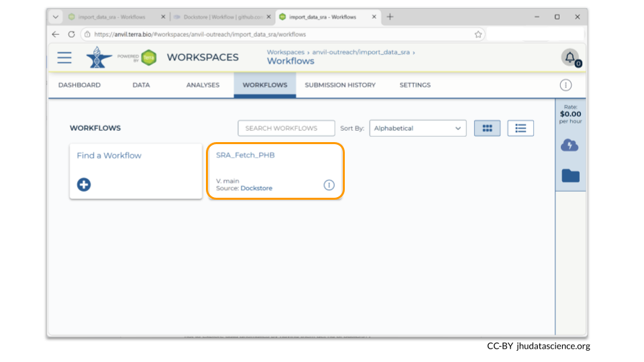Viewport: 644px width, 362px height.
Task: Close the first import_data_sra browser tab
Action: [163, 17]
